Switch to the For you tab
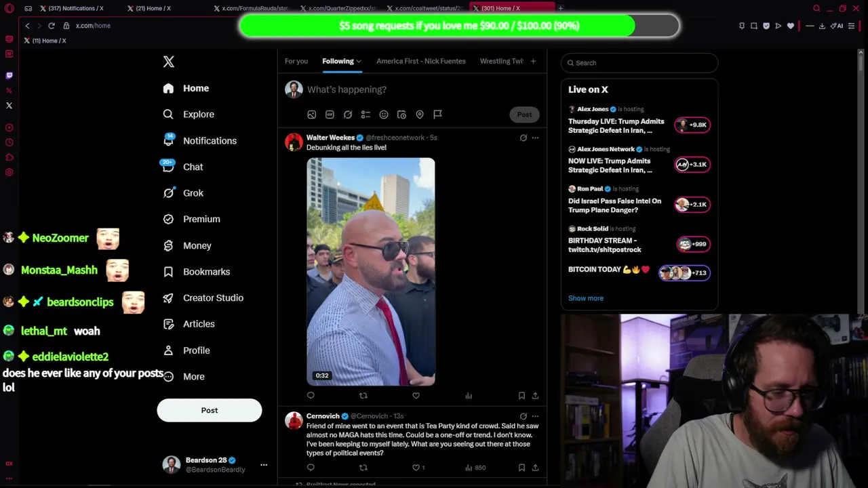The height and width of the screenshot is (488, 868). coord(296,62)
